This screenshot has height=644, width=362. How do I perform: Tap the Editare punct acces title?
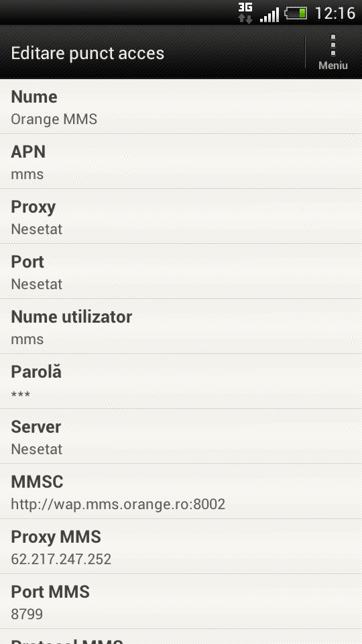(87, 54)
